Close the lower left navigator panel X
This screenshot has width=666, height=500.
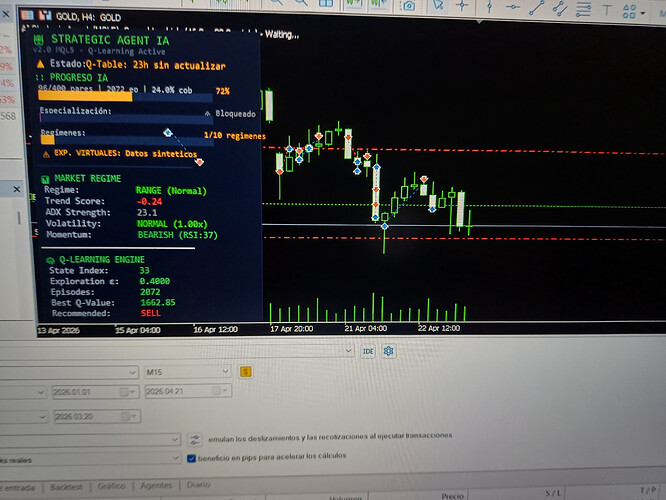click(x=17, y=189)
